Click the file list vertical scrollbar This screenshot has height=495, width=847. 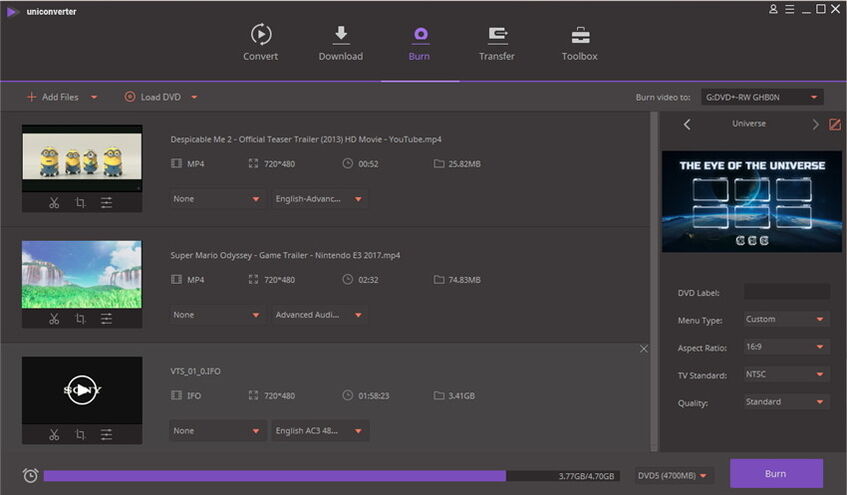(x=654, y=281)
